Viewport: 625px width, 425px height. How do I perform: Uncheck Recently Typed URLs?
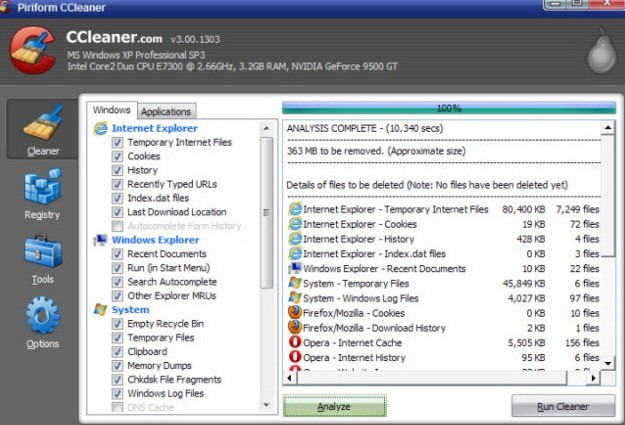point(117,184)
